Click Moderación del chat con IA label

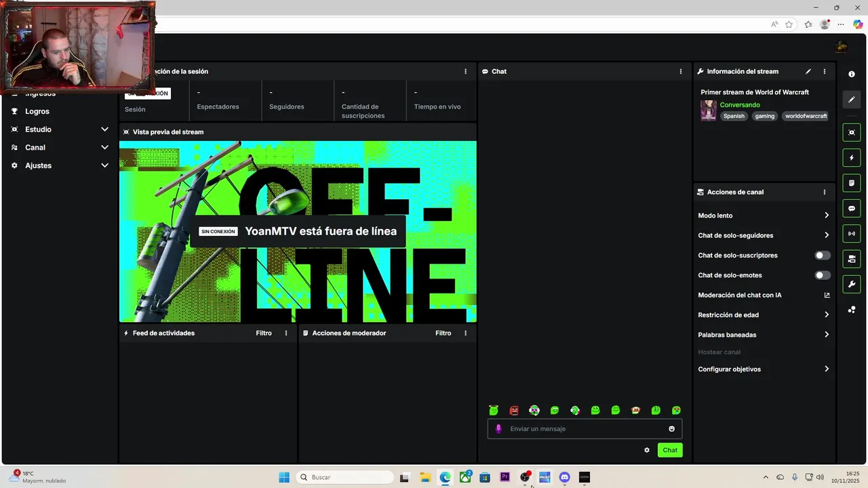(740, 295)
